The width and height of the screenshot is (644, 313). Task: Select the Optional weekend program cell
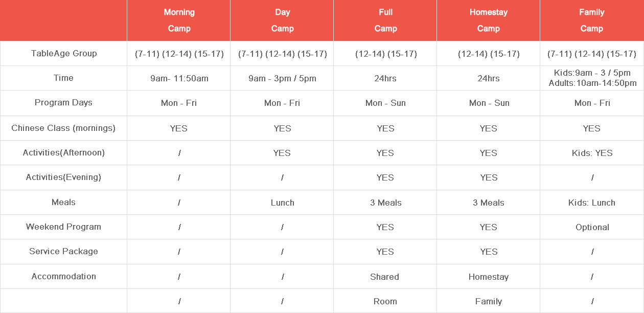[592, 227]
